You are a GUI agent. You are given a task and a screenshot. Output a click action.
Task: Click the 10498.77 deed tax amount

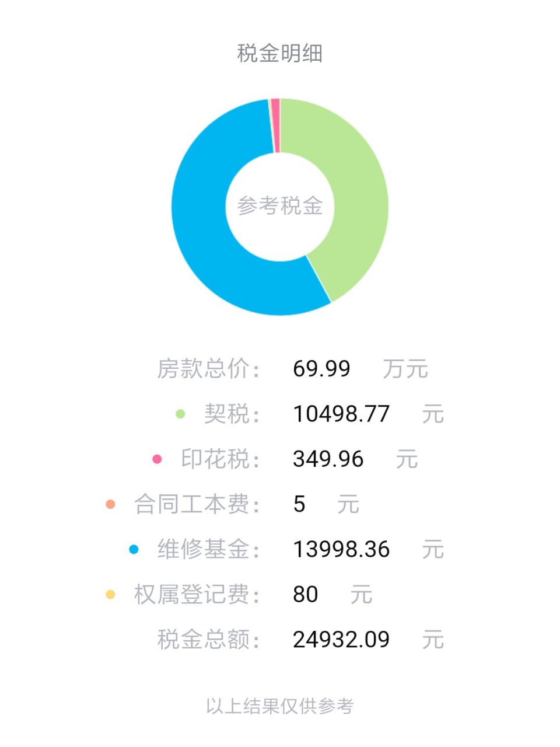click(341, 414)
